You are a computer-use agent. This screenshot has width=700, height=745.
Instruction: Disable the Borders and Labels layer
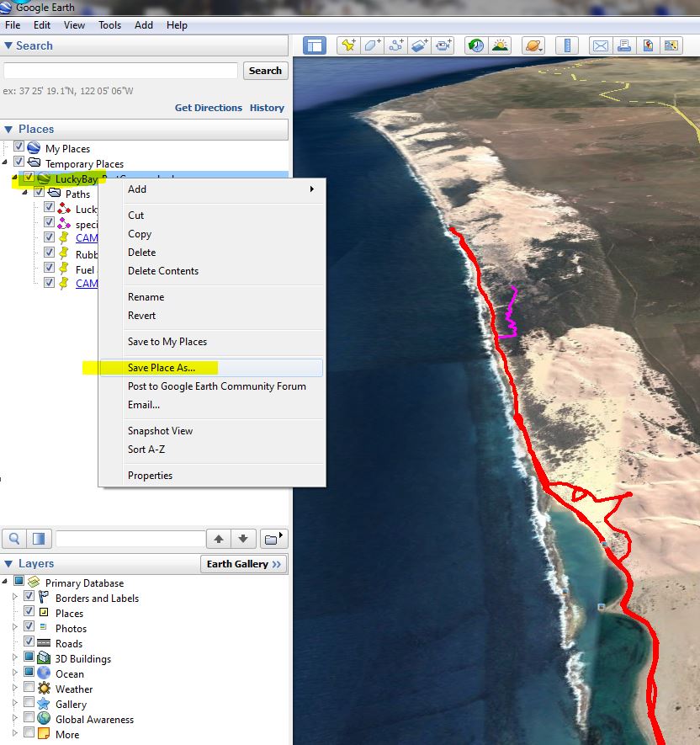click(x=30, y=598)
